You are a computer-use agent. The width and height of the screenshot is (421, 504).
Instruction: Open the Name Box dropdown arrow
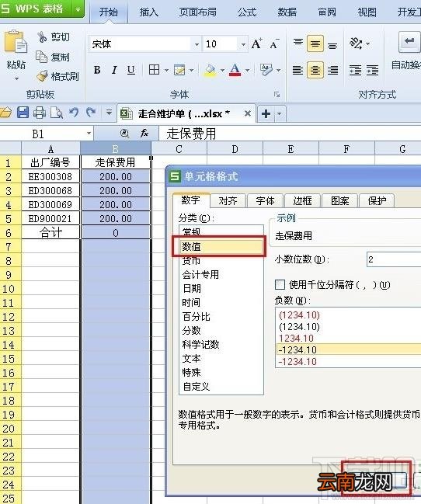click(89, 133)
